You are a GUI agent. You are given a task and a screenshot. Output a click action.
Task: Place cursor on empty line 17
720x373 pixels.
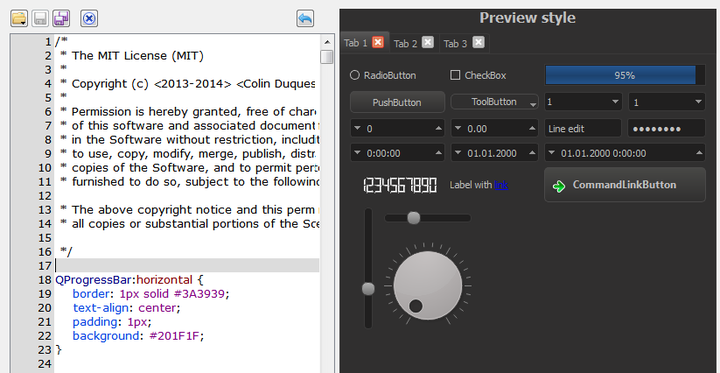coord(187,266)
